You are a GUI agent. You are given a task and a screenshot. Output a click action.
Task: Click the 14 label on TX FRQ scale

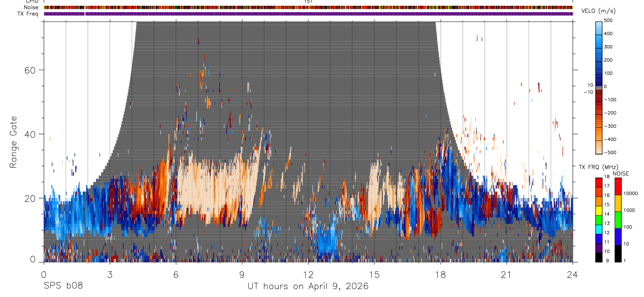click(x=607, y=214)
